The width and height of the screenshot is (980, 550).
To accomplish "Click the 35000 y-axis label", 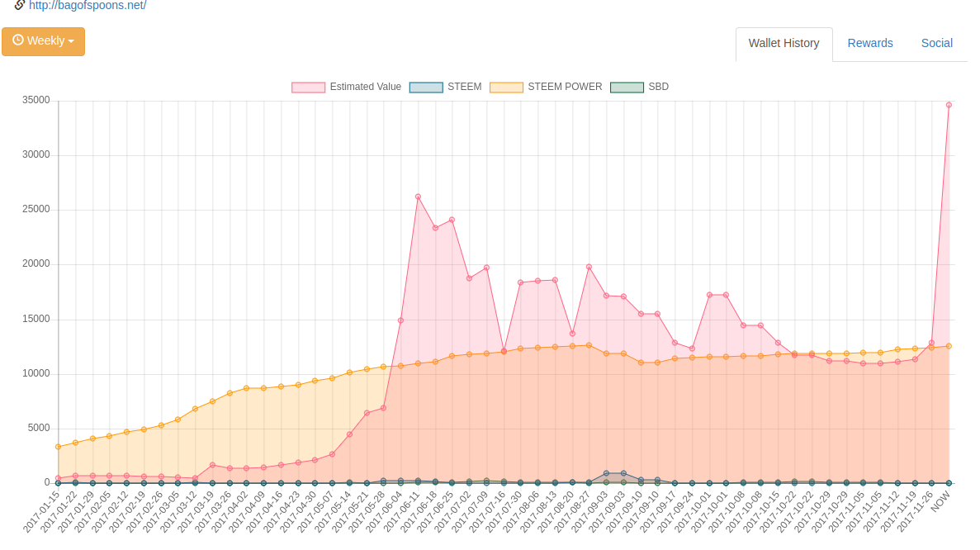I will tap(36, 100).
